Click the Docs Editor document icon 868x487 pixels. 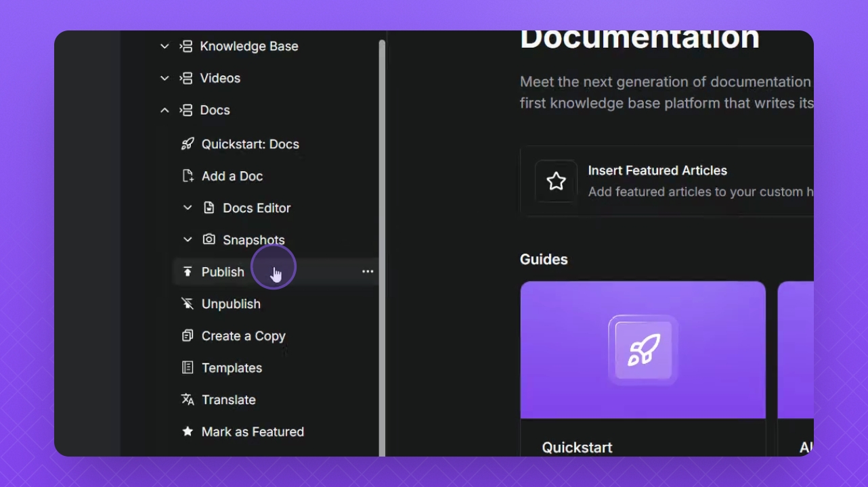point(209,208)
